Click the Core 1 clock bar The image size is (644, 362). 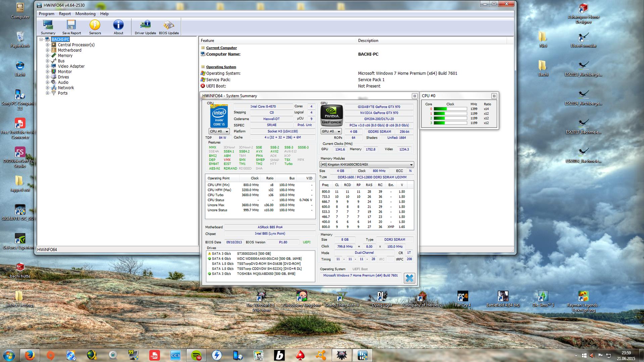tap(450, 113)
